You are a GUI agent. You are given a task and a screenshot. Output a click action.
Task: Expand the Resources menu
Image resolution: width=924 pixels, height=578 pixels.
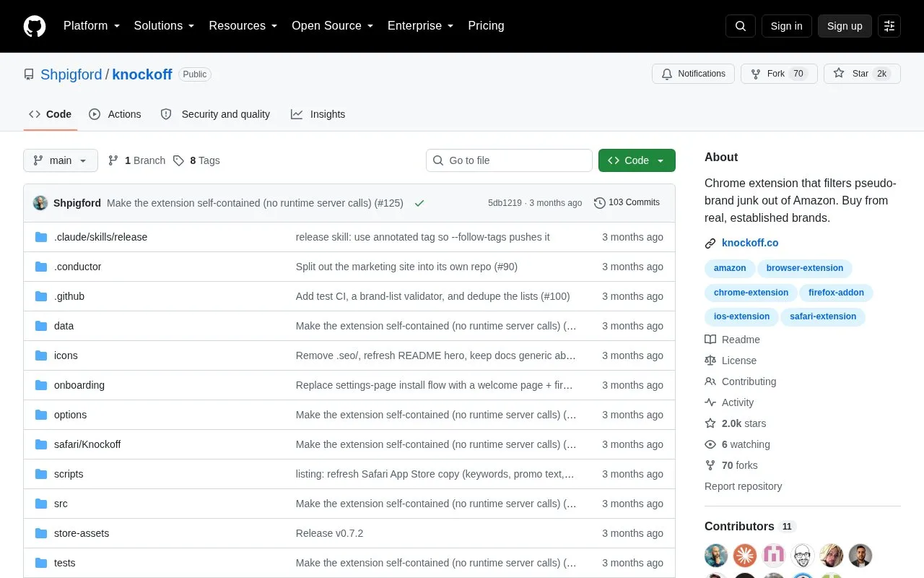pos(243,26)
